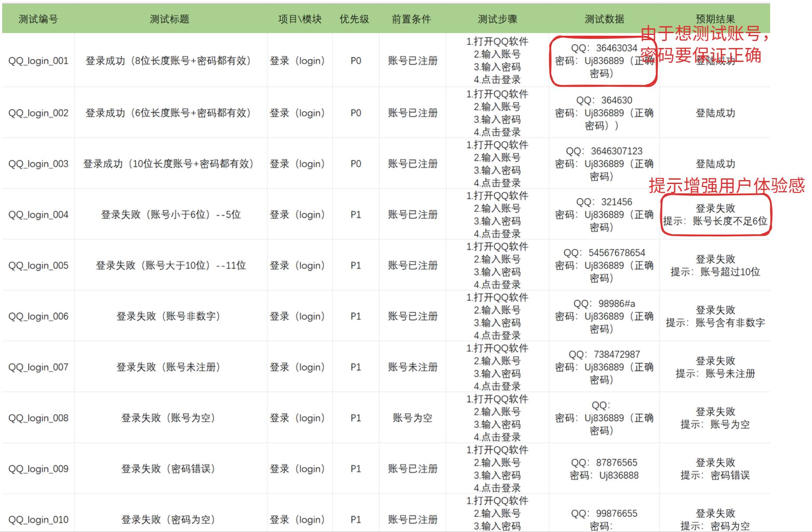Viewport: 812px width, 532px height.
Task: Click the test steps cell for QQ_login_002
Action: point(497,113)
